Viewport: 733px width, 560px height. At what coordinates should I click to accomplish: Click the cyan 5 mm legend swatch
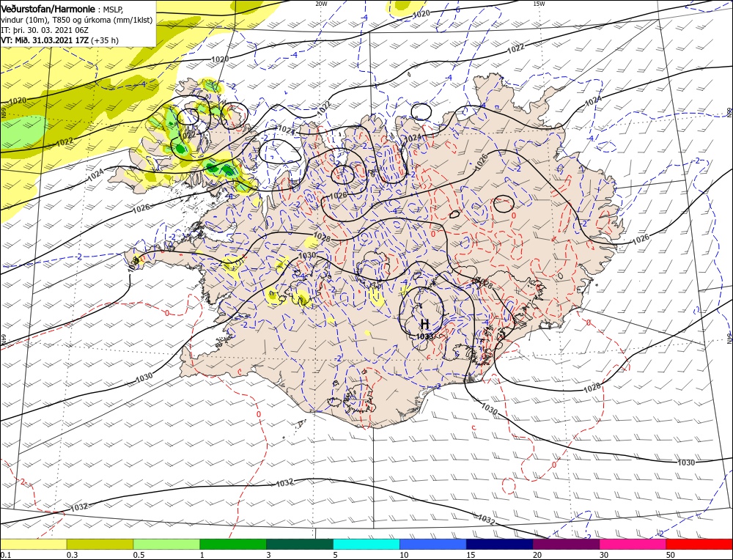(366, 544)
